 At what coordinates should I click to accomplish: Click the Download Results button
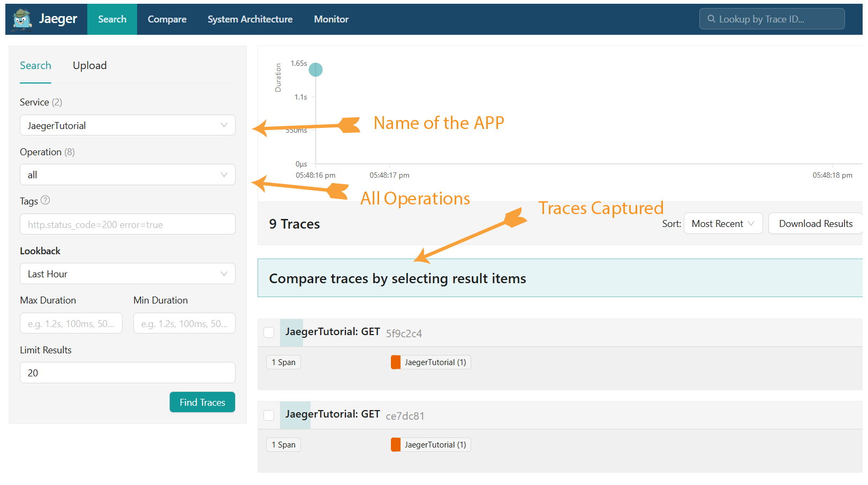click(x=815, y=224)
